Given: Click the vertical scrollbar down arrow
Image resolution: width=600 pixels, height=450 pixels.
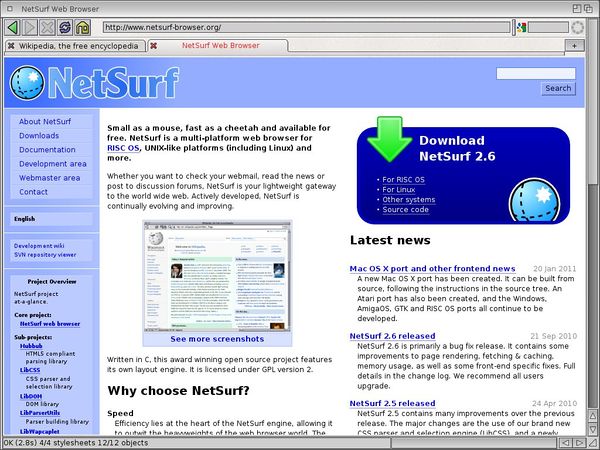Looking at the screenshot, I should click(591, 427).
